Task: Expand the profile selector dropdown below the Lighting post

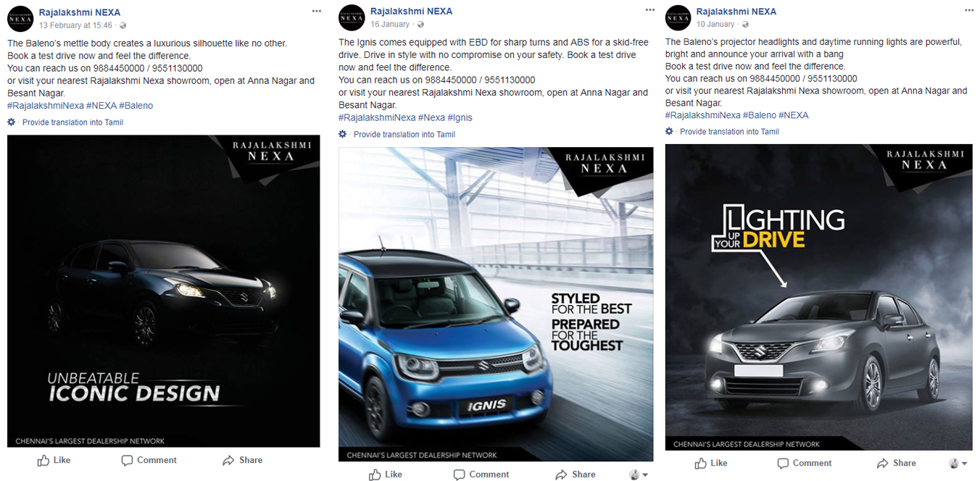Action: [958, 463]
